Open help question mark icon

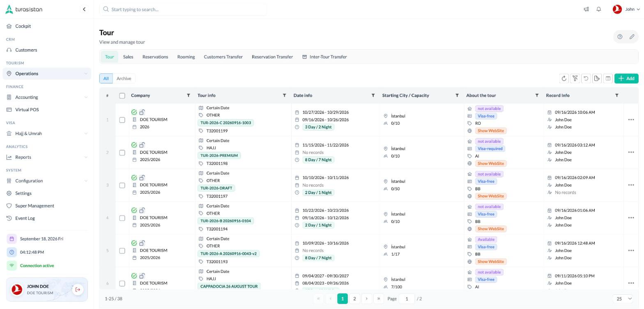620,37
